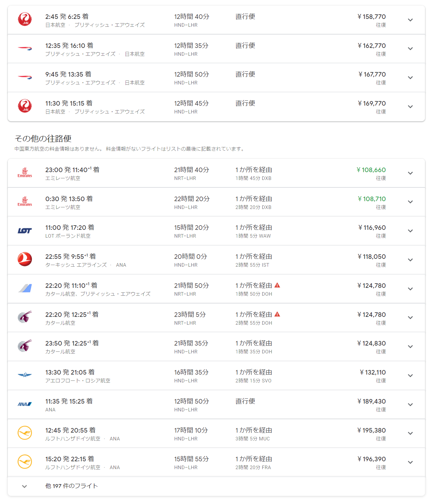Viewport: 440px width, 504px height.
Task: Click the Emirates logo on 23:00 flight
Action: coord(25,173)
